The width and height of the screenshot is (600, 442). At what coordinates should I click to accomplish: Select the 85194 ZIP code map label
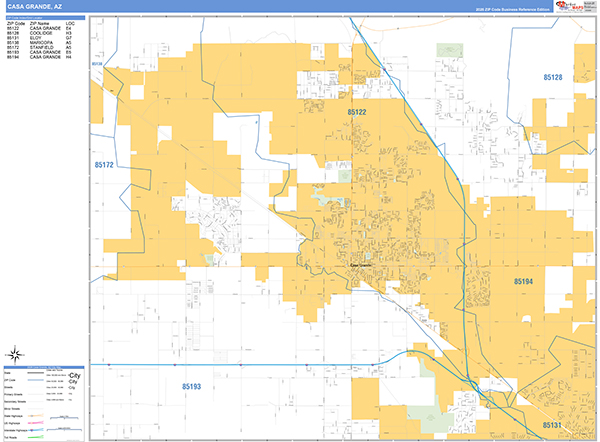(526, 283)
